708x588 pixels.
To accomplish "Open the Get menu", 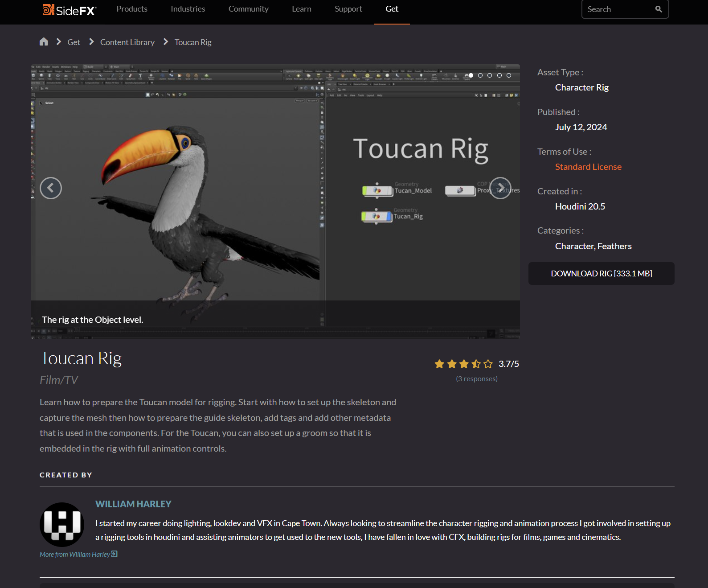I will [392, 9].
